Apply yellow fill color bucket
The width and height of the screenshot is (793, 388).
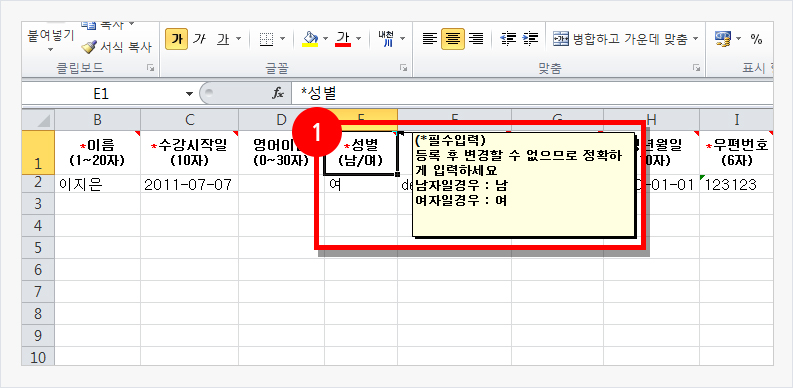[310, 39]
